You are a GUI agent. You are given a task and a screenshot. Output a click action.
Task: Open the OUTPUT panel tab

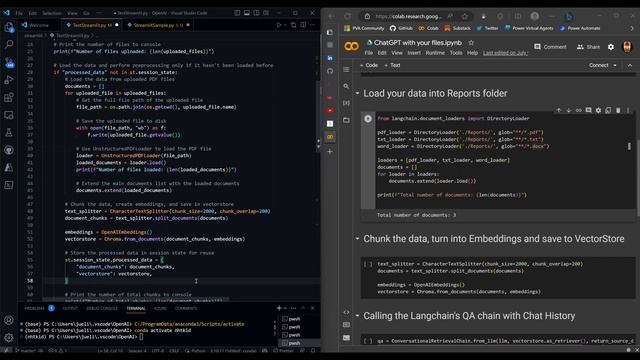click(x=70, y=308)
